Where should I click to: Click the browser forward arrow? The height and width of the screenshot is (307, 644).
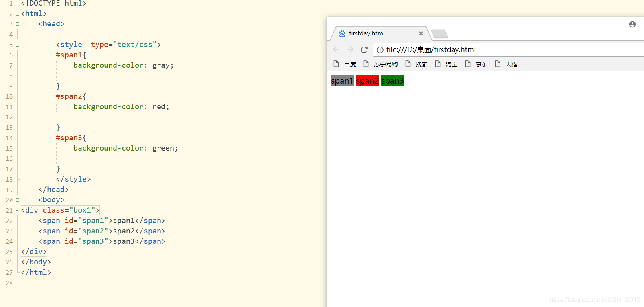[350, 49]
